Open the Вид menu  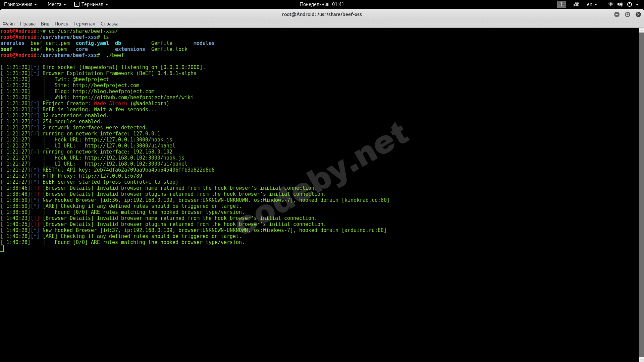point(45,24)
